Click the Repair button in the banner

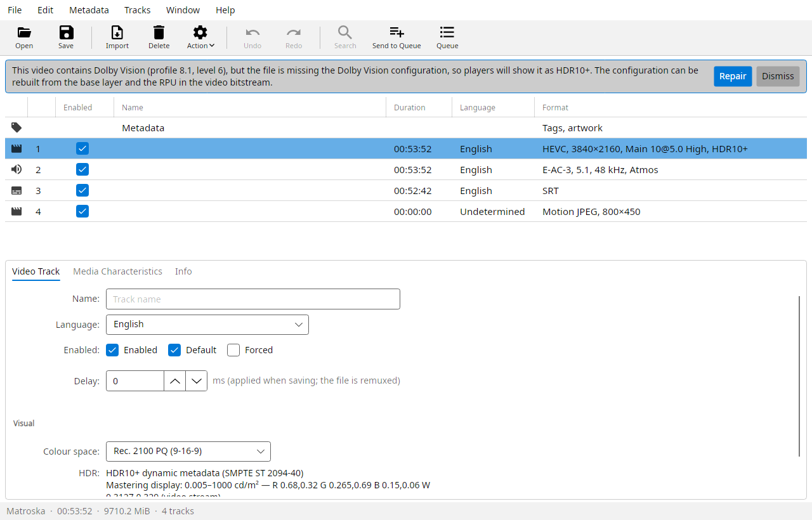point(733,76)
